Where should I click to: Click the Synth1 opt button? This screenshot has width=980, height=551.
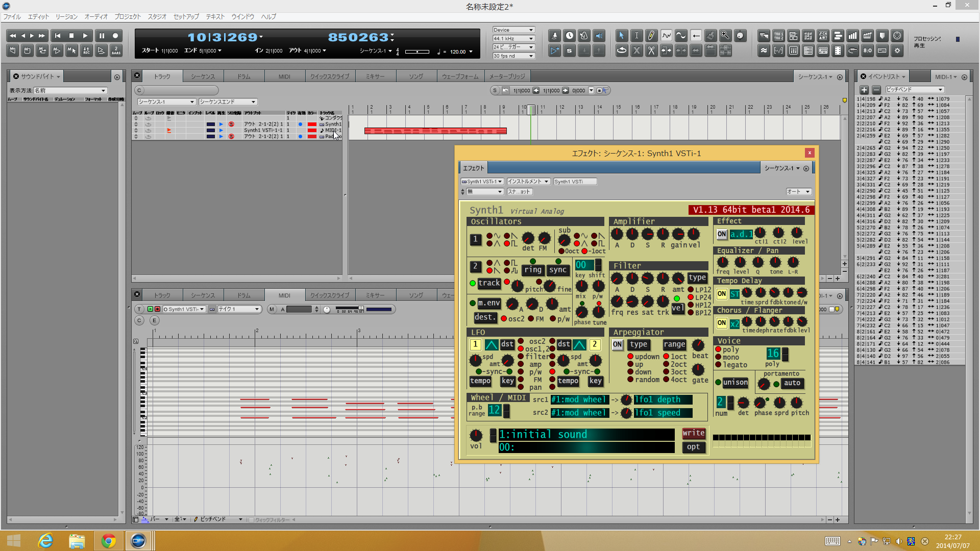click(x=693, y=447)
